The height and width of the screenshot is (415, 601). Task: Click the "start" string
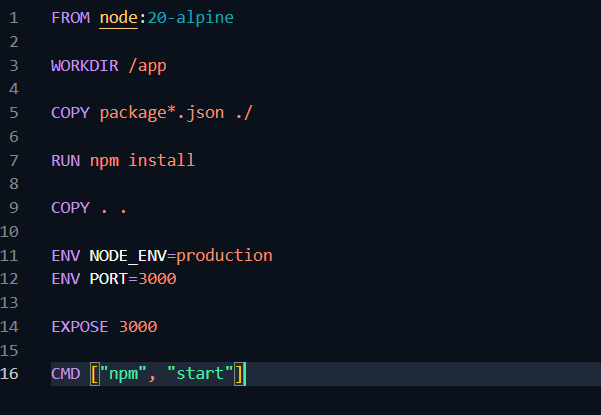200,373
